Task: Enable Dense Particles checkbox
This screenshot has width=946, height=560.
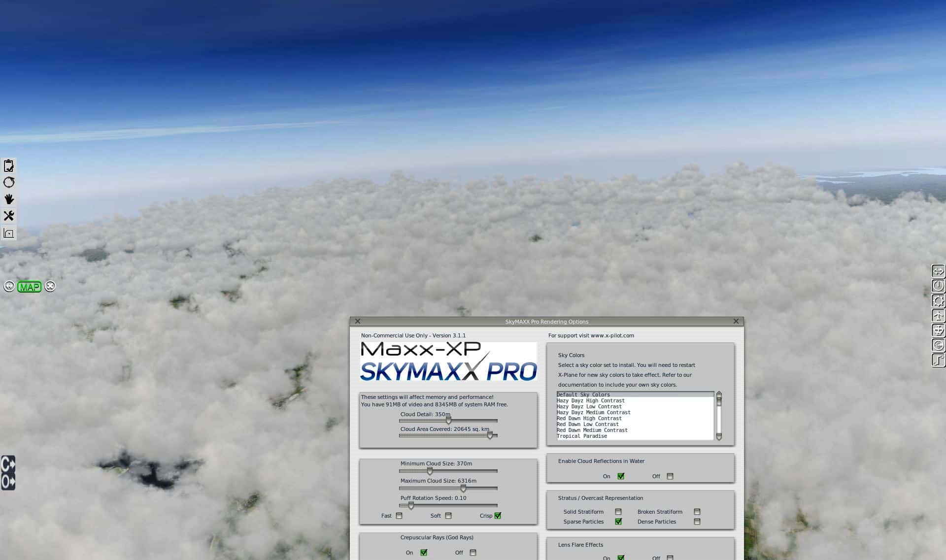Action: (x=697, y=522)
